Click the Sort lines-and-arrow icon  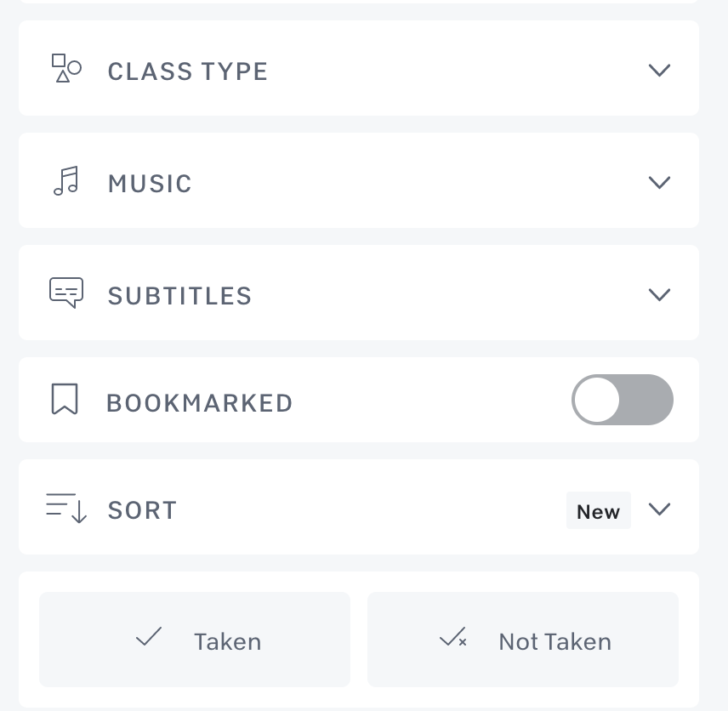pyautogui.click(x=66, y=508)
